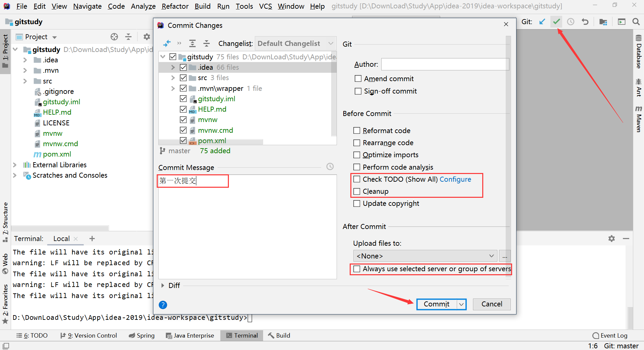Open Git show history clock icon
Image resolution: width=644 pixels, height=350 pixels.
click(x=571, y=22)
